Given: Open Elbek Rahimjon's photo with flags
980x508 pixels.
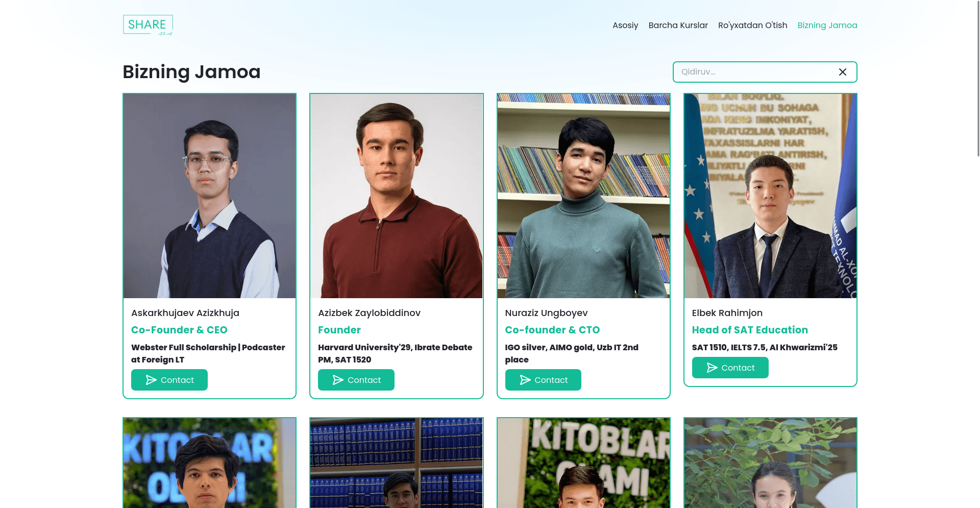Looking at the screenshot, I should (770, 196).
